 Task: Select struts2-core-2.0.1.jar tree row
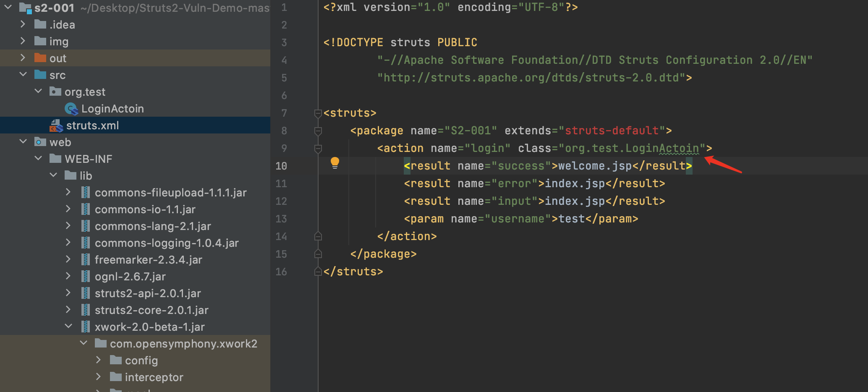click(x=135, y=310)
